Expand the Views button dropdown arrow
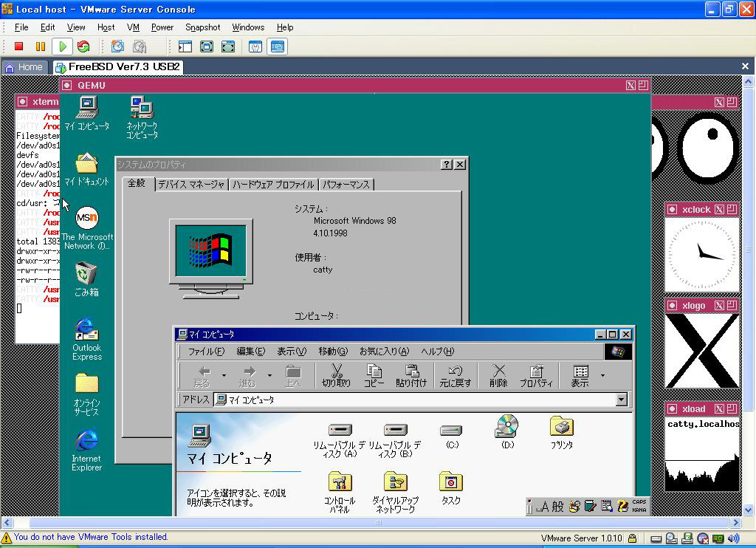This screenshot has width=756, height=548. pyautogui.click(x=602, y=375)
